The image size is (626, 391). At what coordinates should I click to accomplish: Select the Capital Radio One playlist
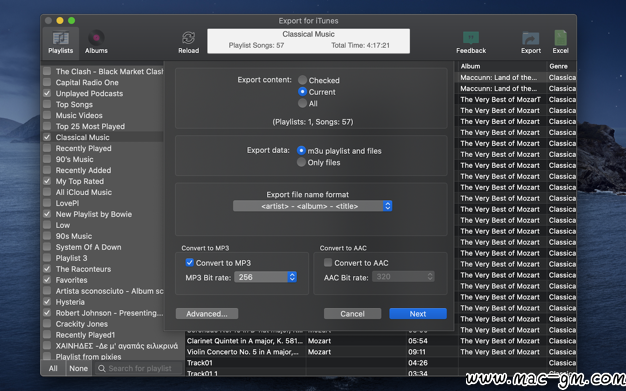click(x=87, y=82)
